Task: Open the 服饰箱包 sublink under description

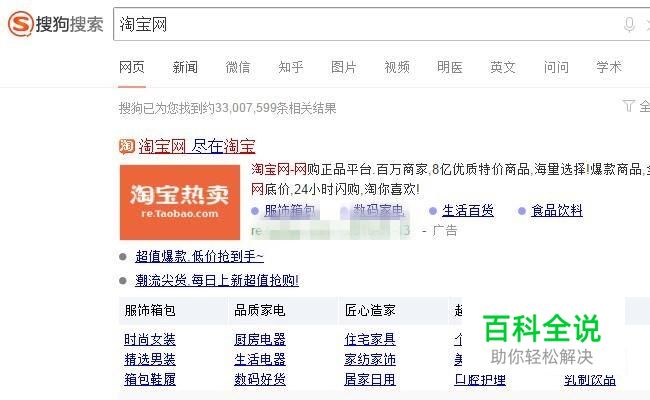Action: [290, 211]
